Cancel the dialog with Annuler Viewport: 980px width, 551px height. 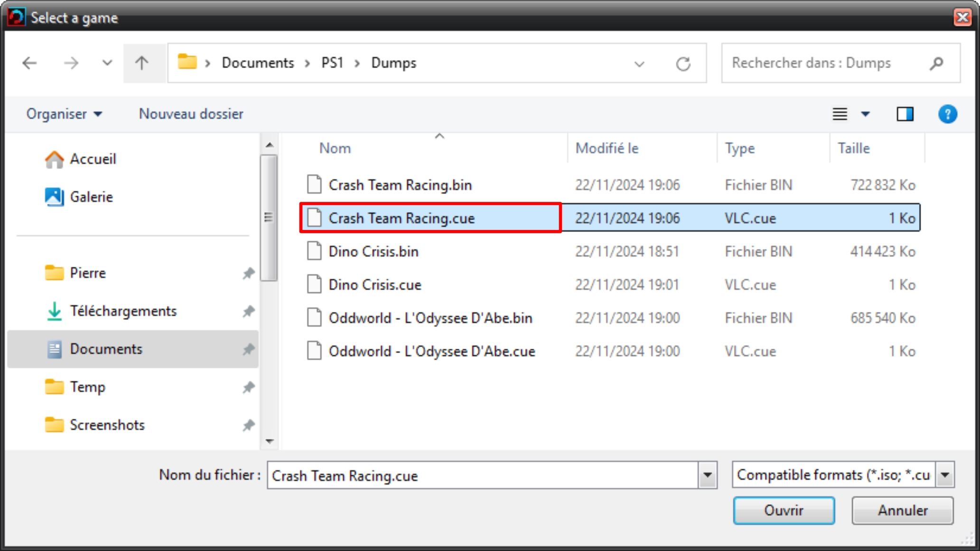(x=903, y=511)
